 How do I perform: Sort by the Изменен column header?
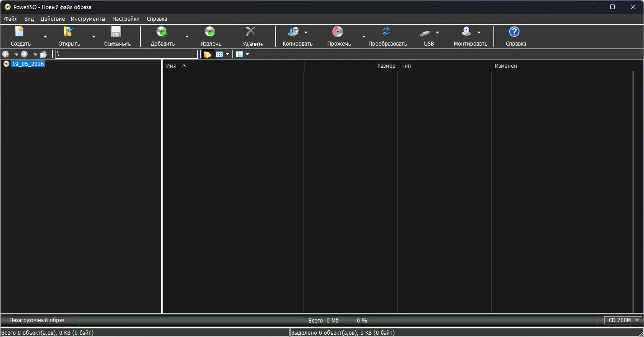pos(562,66)
